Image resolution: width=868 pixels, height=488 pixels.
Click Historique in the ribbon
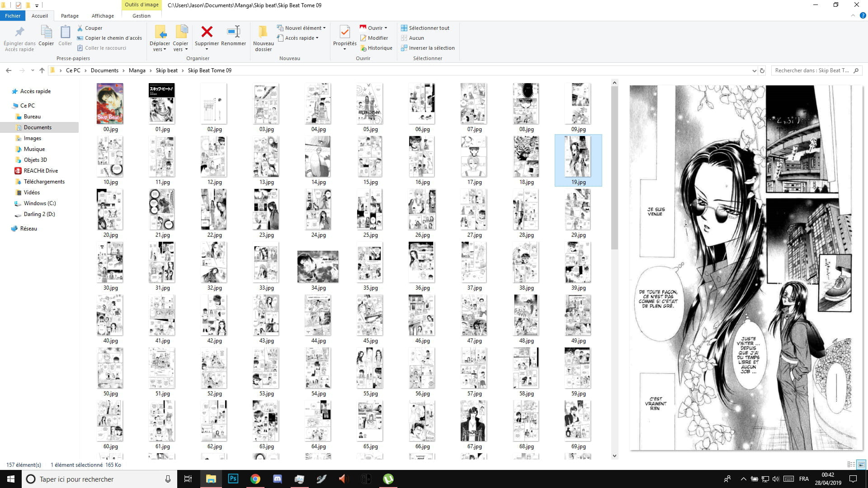tap(376, 48)
